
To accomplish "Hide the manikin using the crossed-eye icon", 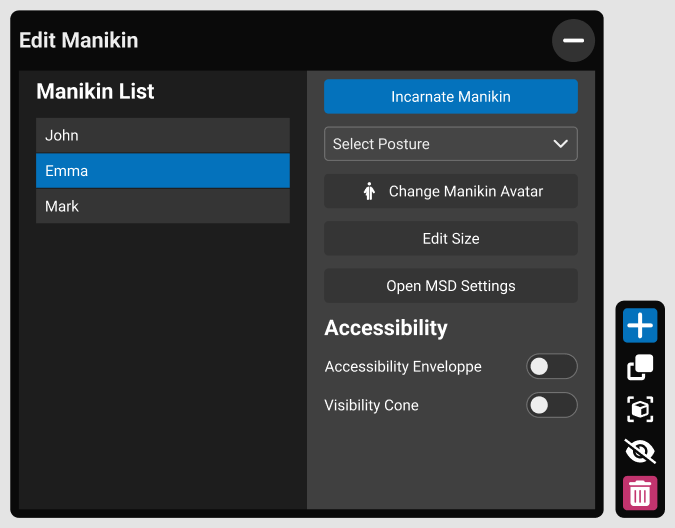I will coord(640,451).
